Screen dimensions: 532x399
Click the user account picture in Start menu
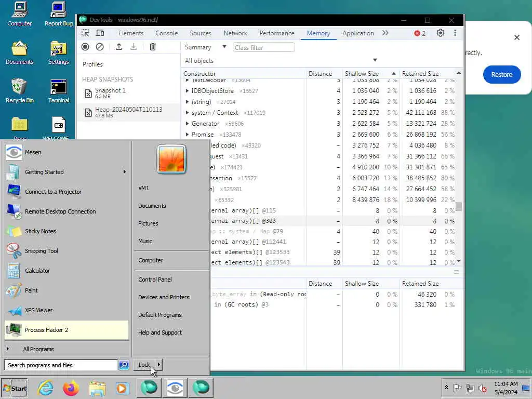(x=171, y=159)
